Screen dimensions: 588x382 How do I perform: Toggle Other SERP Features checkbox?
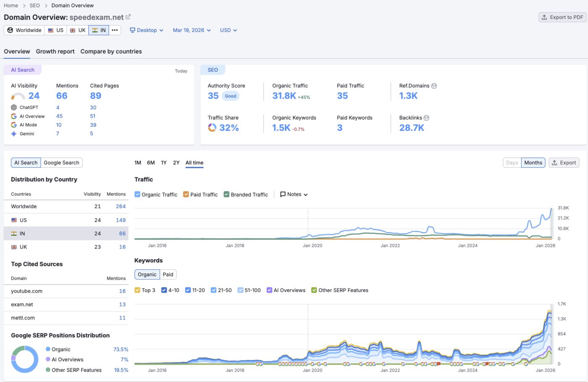(x=314, y=290)
